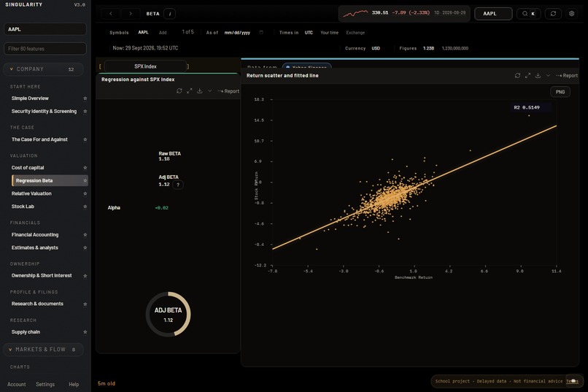Click the Filter 80 features field

click(x=45, y=49)
